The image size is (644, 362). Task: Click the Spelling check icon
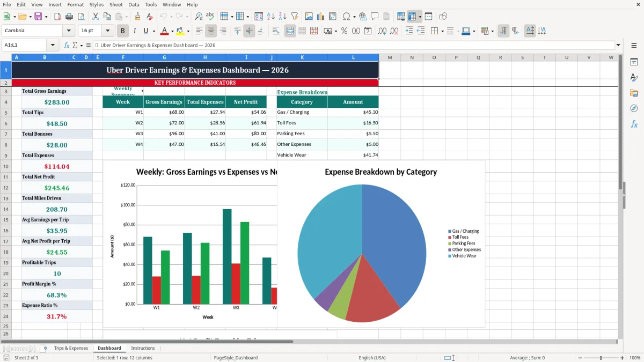(x=210, y=17)
